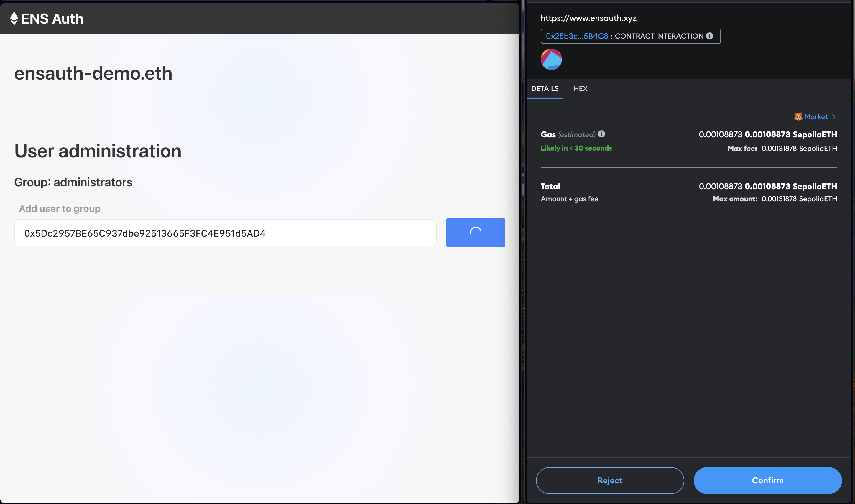855x504 pixels.
Task: Click the MetaMask fox icon beside Market
Action: click(x=798, y=116)
